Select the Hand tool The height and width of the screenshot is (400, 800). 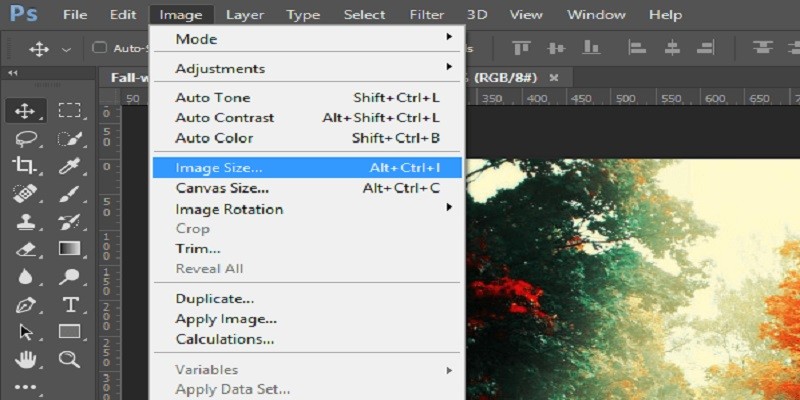point(25,360)
